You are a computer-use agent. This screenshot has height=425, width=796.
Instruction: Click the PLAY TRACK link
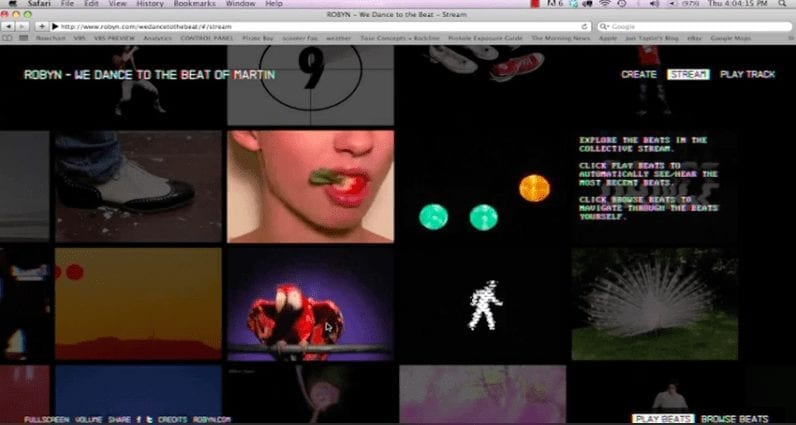point(748,75)
